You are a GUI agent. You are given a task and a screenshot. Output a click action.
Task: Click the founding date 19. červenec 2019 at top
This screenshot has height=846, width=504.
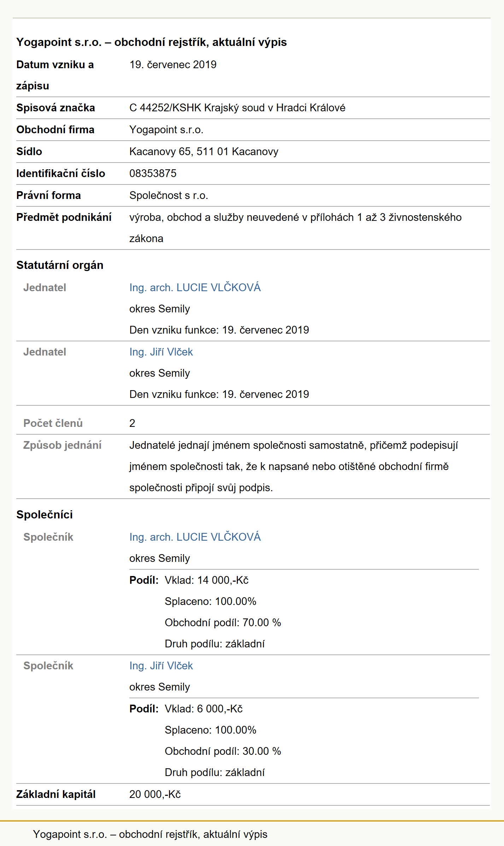[x=173, y=65]
